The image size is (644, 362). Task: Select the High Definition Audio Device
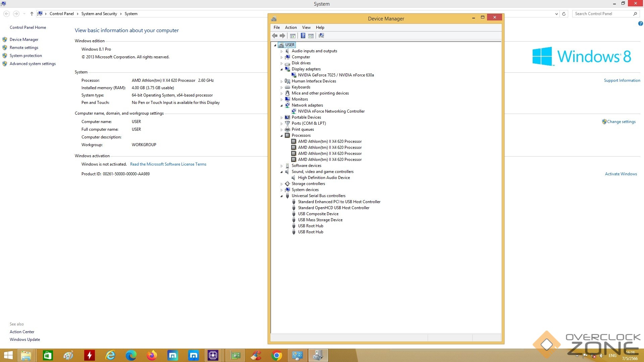coord(324,178)
